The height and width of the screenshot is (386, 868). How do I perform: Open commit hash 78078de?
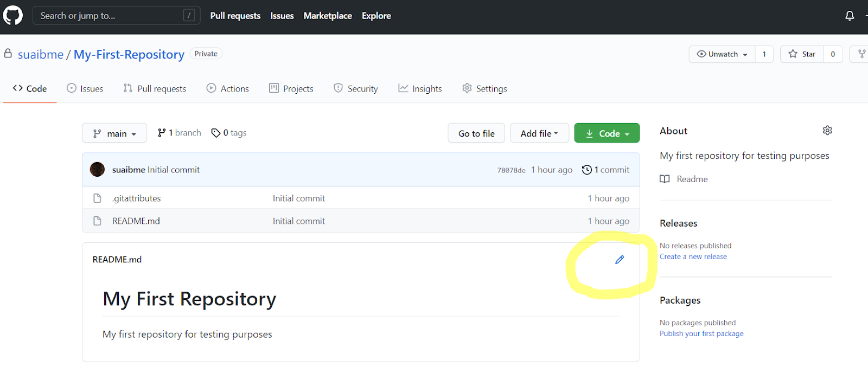[x=511, y=170]
